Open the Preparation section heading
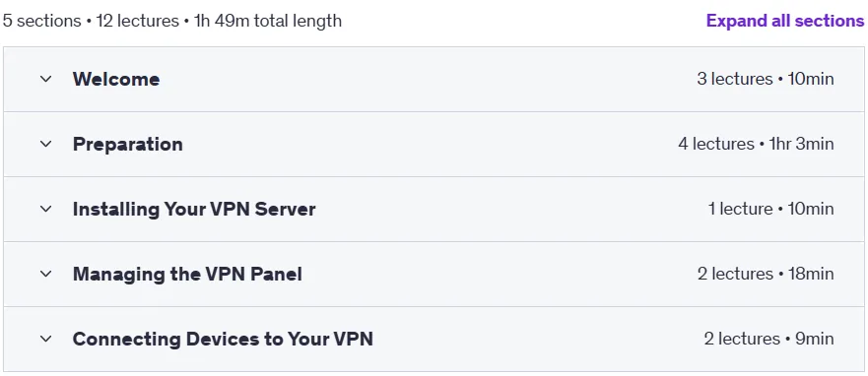Image resolution: width=868 pixels, height=376 pixels. point(128,145)
